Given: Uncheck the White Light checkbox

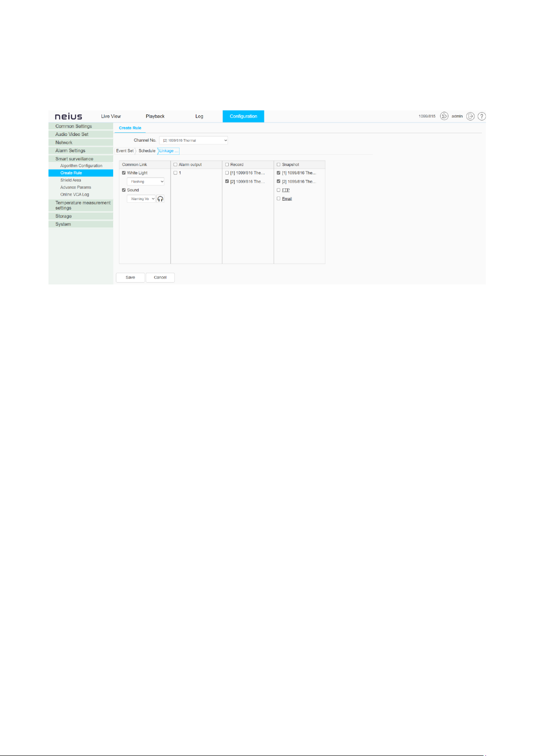Looking at the screenshot, I should coord(124,173).
